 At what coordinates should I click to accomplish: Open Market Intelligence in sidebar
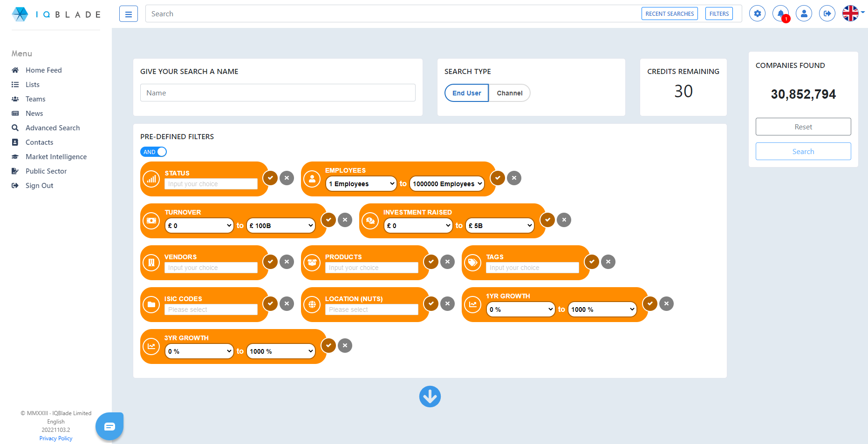tap(56, 157)
